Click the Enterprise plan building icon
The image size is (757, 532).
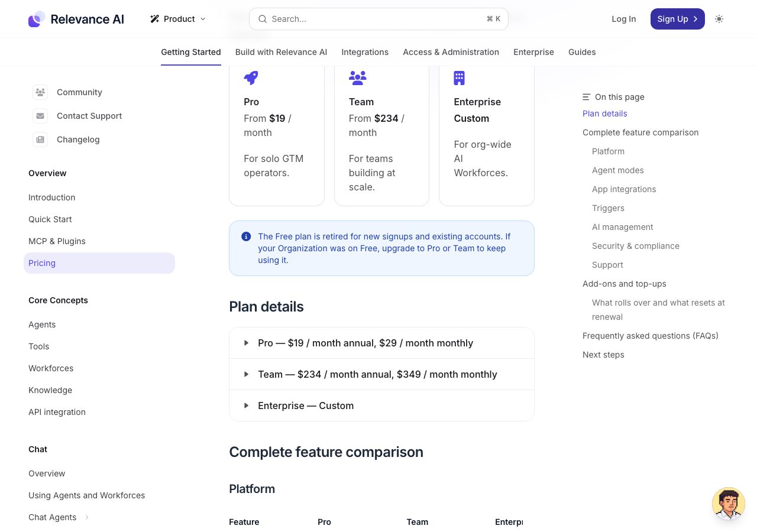[x=459, y=78]
